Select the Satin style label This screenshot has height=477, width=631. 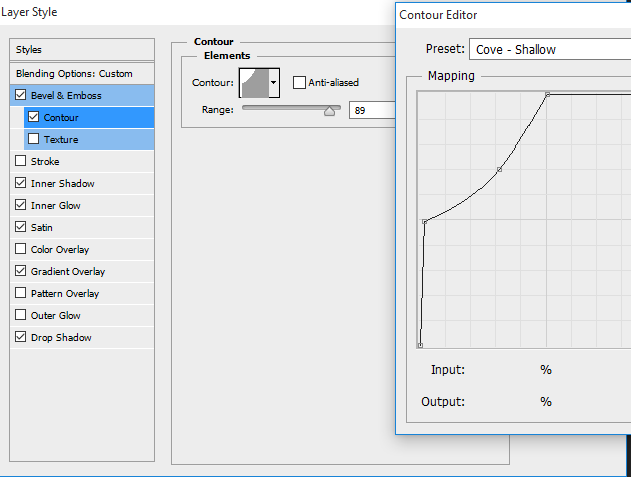point(42,227)
